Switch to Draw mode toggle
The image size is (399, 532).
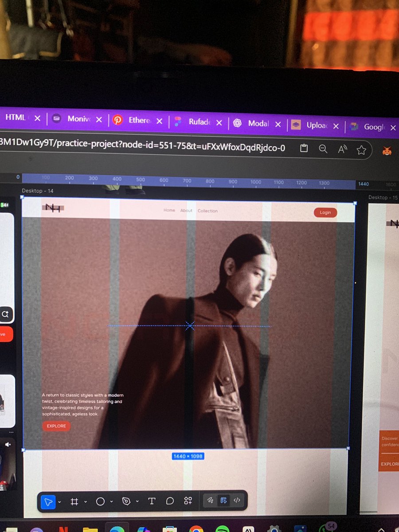(x=211, y=501)
